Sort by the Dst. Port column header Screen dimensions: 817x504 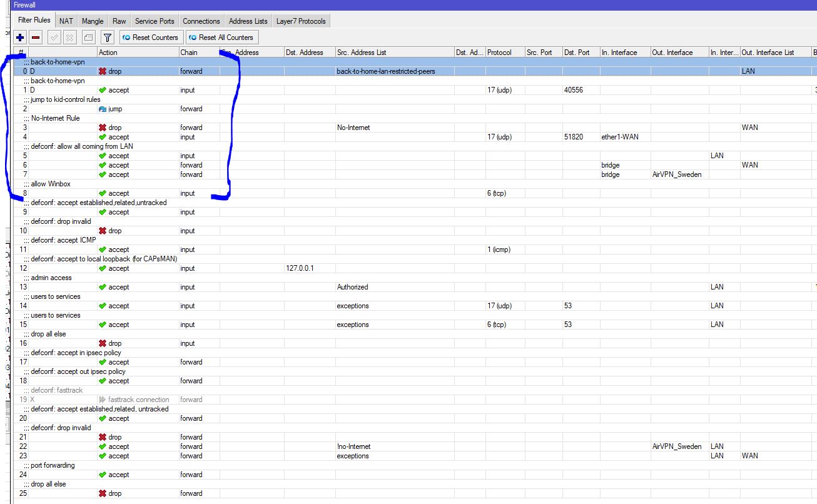coord(581,53)
